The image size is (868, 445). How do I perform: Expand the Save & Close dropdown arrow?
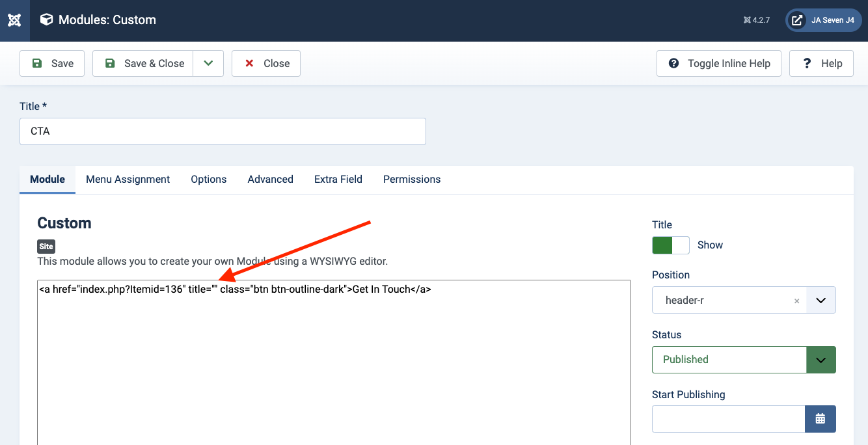[x=208, y=63]
